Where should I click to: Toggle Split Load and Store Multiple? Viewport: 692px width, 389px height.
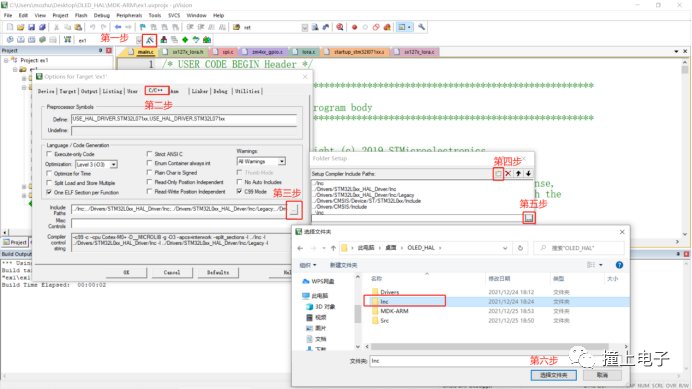[x=49, y=183]
